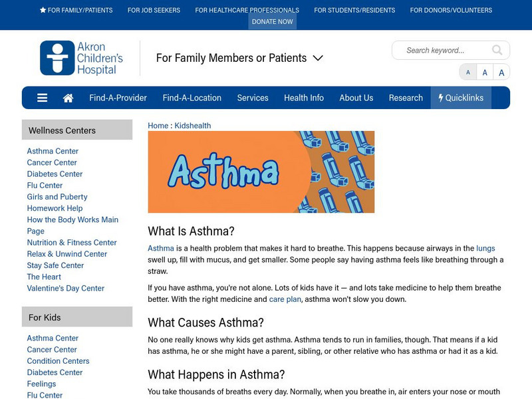Open the Feelings link under For Kids
The width and height of the screenshot is (532, 399).
coord(42,384)
